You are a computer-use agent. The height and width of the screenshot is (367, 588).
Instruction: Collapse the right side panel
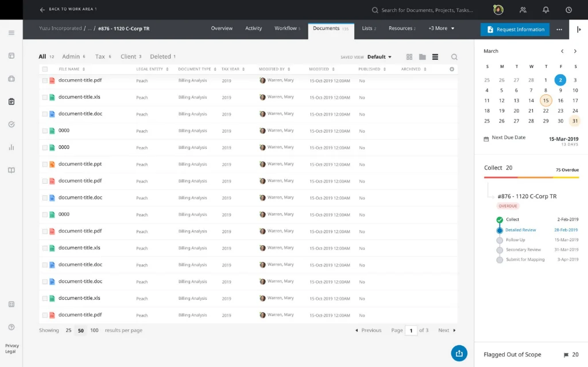pyautogui.click(x=579, y=29)
